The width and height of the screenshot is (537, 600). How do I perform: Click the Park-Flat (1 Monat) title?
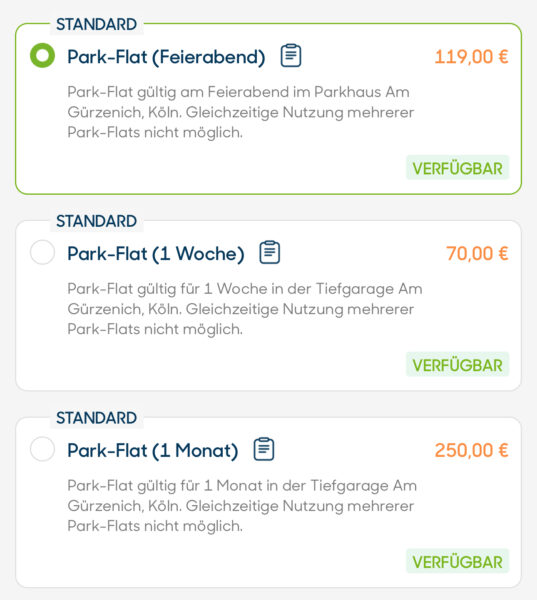coord(153,450)
